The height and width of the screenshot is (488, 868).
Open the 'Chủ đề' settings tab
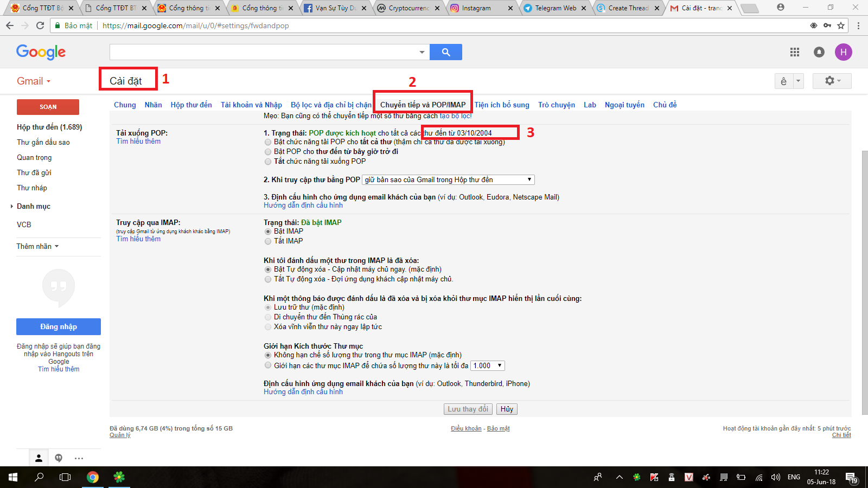(x=665, y=105)
